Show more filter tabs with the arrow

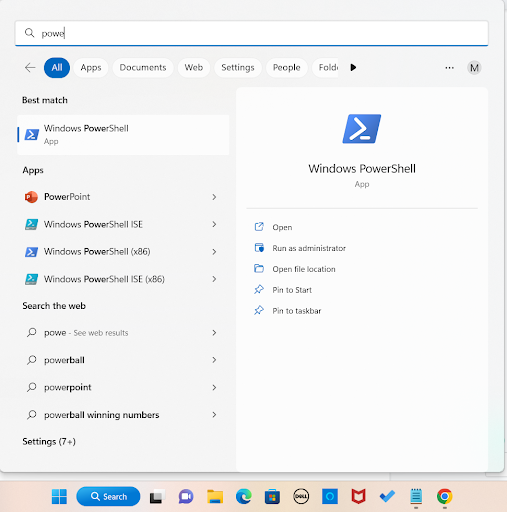[353, 67]
